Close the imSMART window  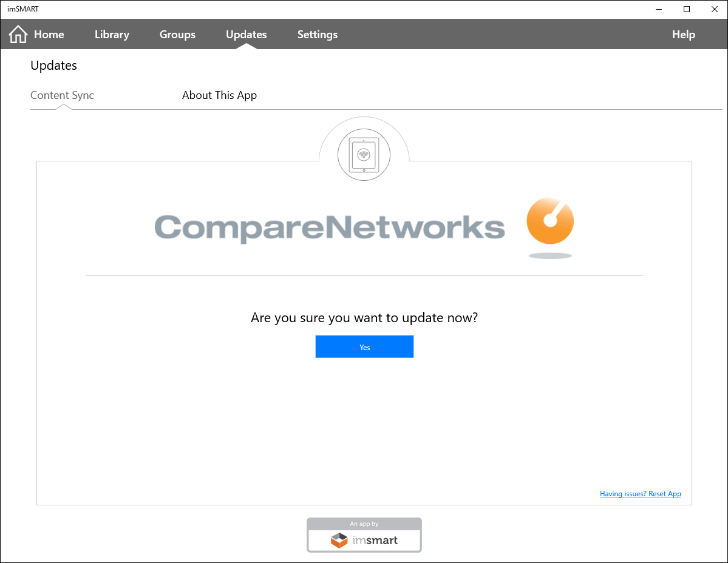715,9
